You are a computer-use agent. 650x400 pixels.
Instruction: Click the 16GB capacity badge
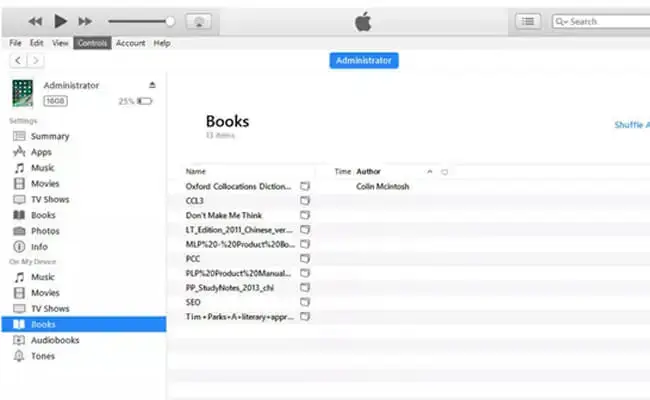pos(56,101)
